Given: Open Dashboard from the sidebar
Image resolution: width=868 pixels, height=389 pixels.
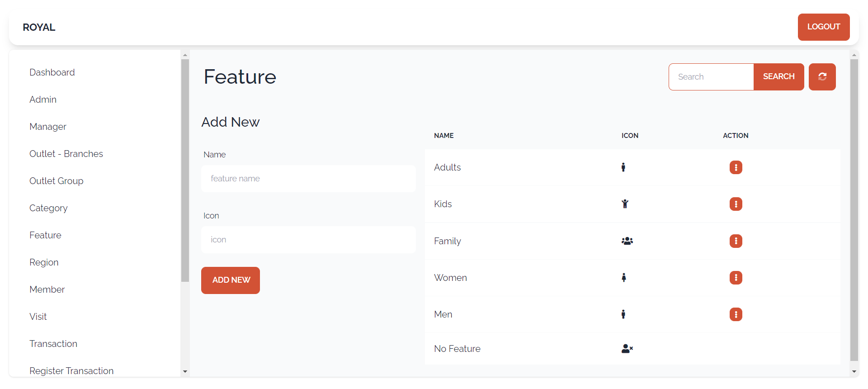Looking at the screenshot, I should click(52, 72).
